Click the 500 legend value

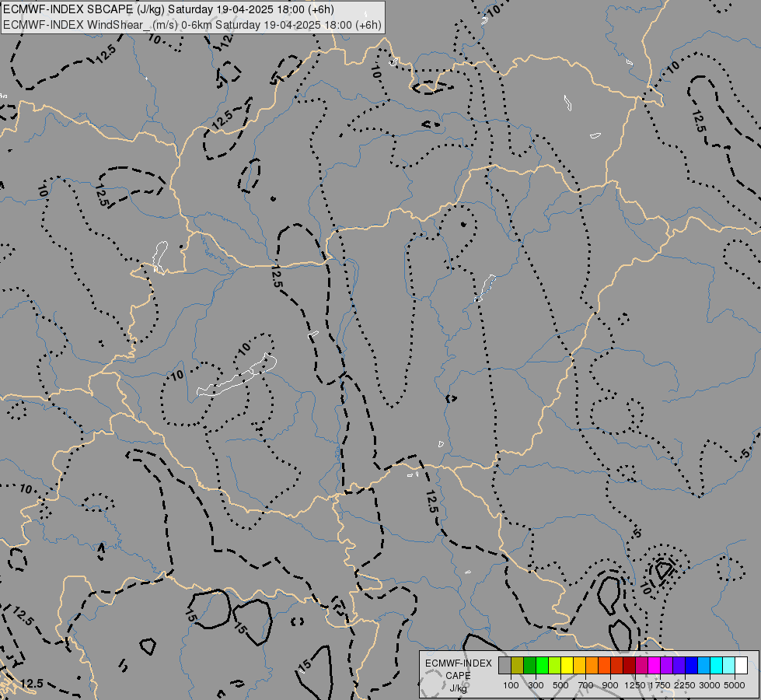tap(560, 685)
